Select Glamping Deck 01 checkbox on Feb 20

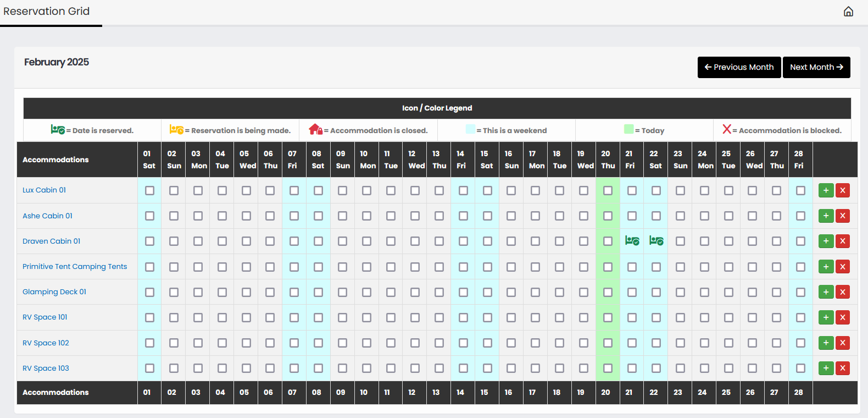tap(608, 292)
